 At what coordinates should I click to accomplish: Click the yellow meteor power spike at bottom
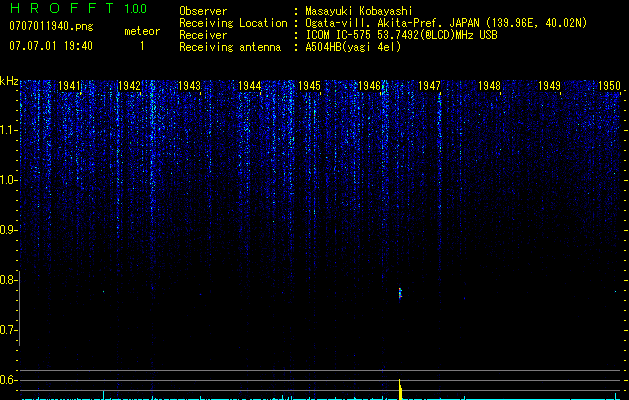[400, 389]
